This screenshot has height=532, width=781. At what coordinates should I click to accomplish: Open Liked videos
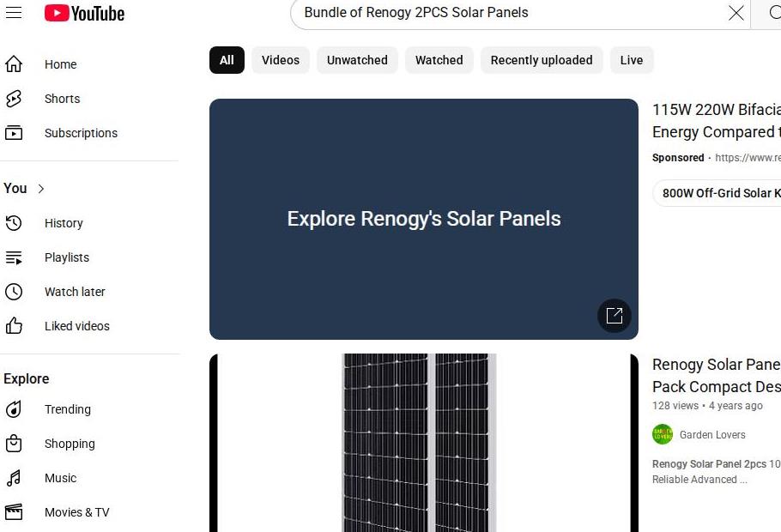point(77,326)
